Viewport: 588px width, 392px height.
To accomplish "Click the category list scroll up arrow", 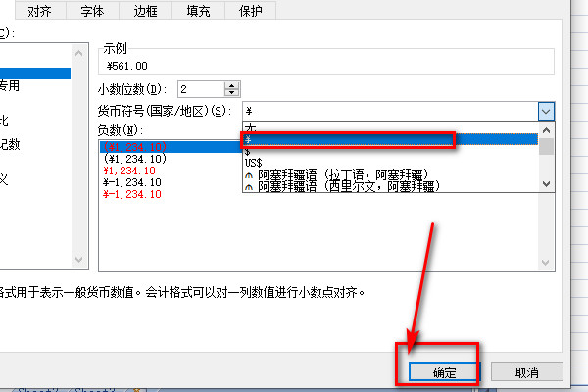I will click(78, 53).
